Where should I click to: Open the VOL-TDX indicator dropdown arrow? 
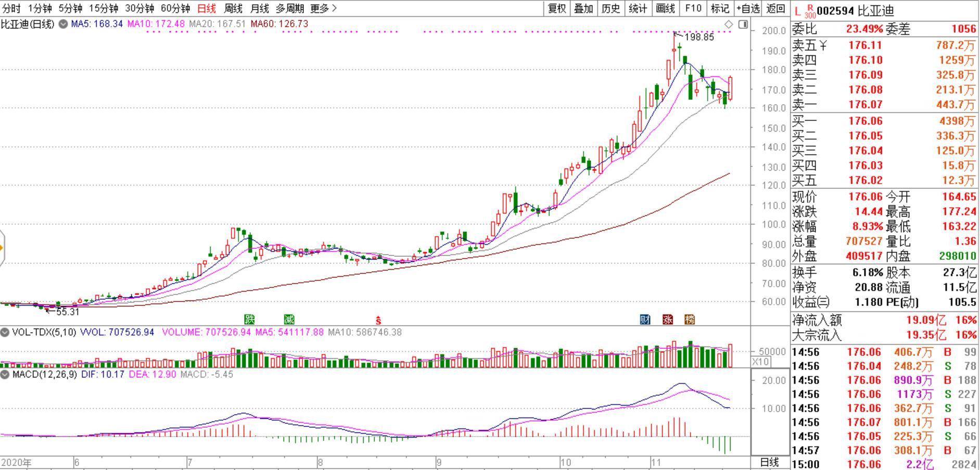[x=5, y=332]
